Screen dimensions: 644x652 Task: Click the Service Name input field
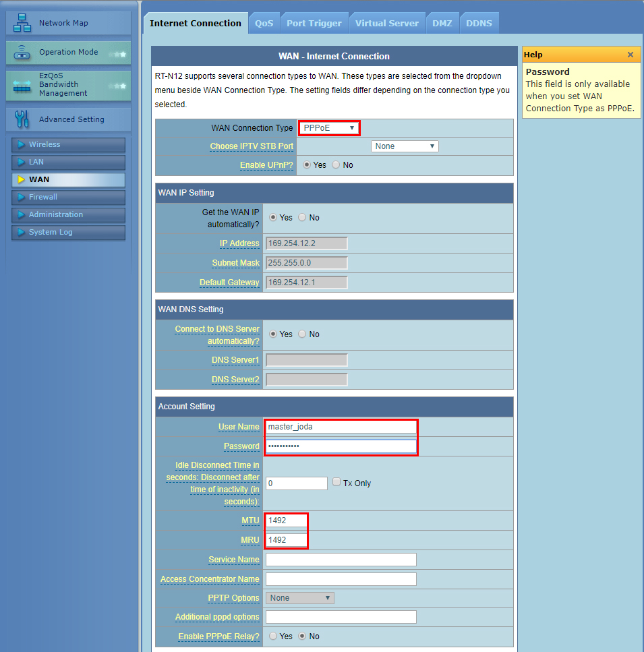[x=341, y=560]
